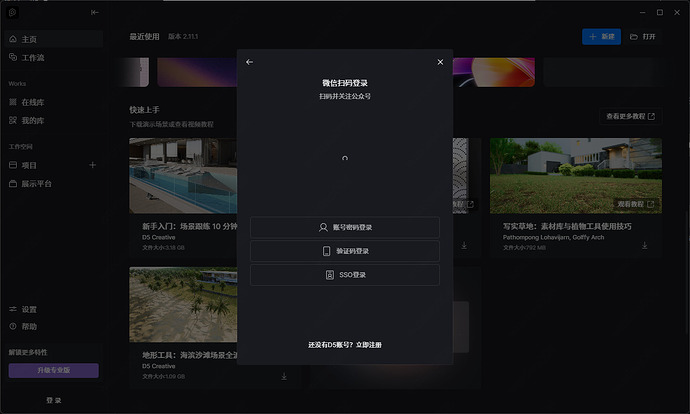
Task: Click the 快速上手 section heading
Action: click(144, 110)
